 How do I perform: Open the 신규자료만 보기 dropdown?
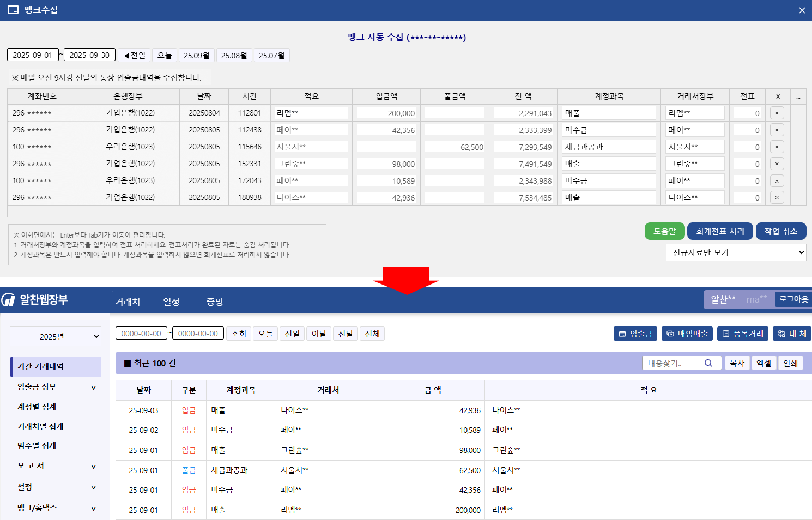[x=736, y=252]
